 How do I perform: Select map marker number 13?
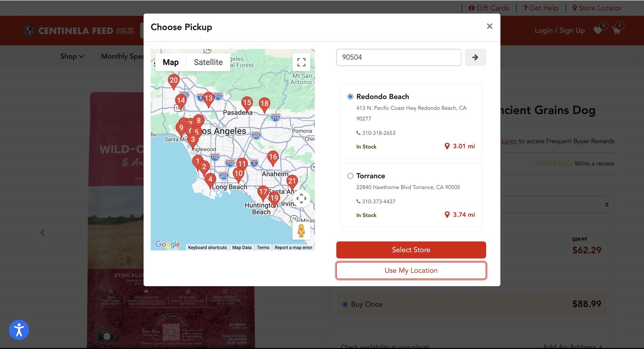click(208, 99)
